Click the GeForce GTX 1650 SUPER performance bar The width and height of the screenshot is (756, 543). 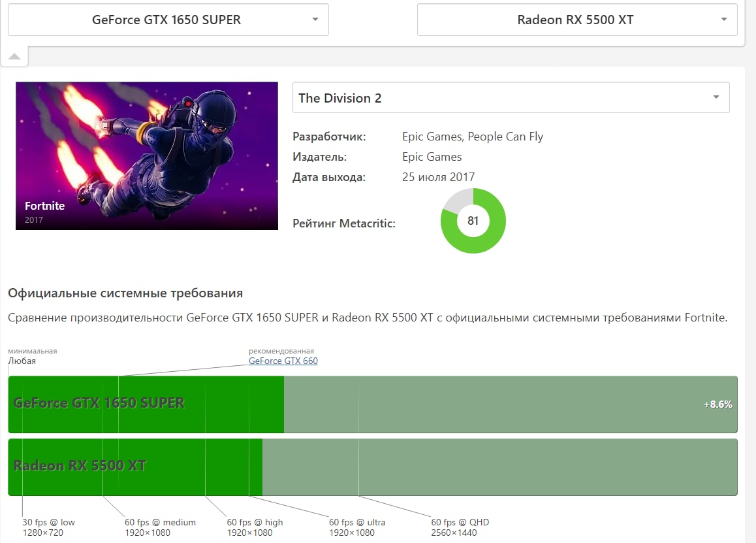(373, 404)
